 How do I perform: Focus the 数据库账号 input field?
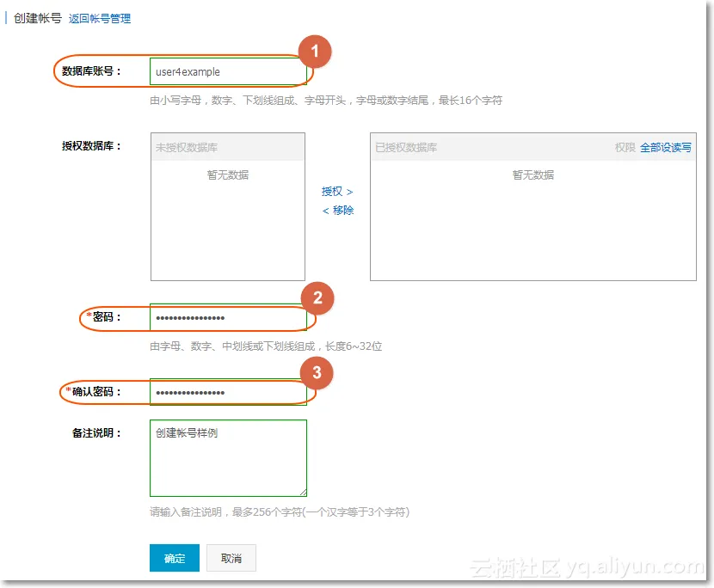click(x=228, y=71)
